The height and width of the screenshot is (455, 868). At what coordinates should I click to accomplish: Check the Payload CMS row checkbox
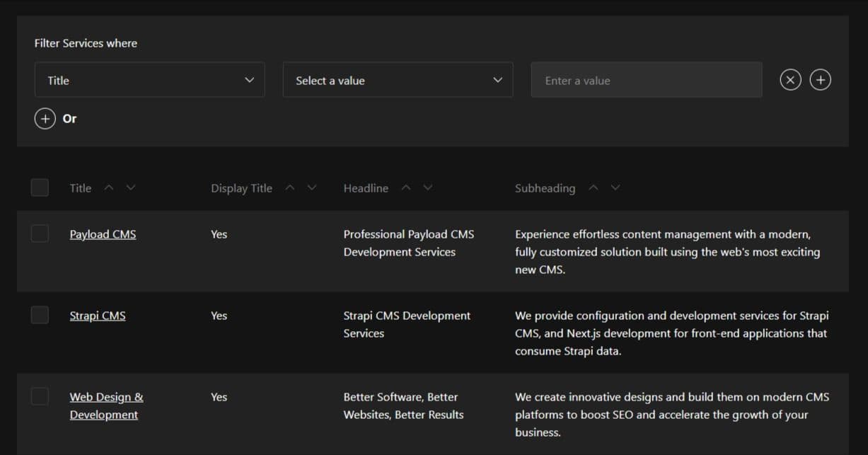coord(40,234)
